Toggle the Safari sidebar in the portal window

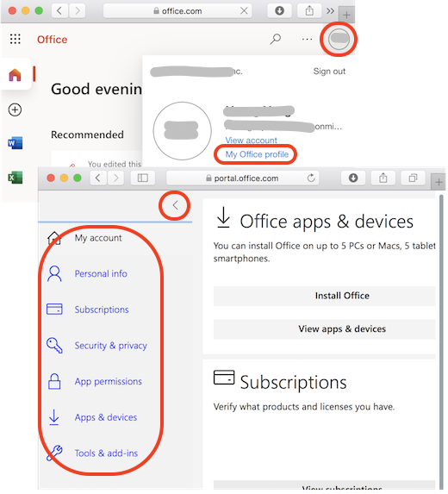pos(143,178)
